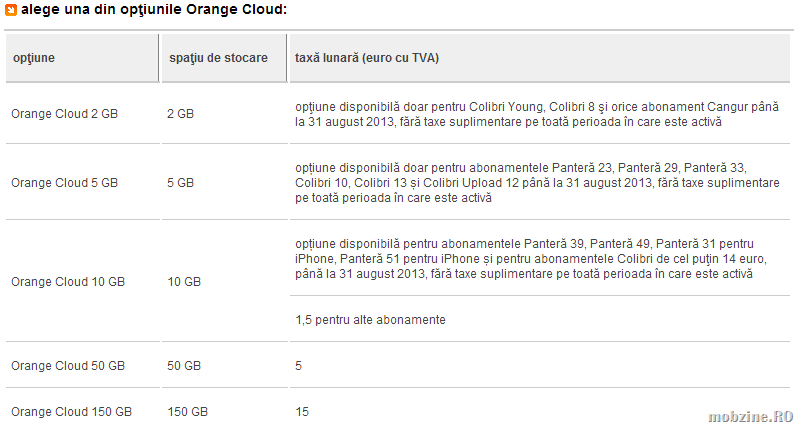Click the 'opţiune' column header
799x428 pixels.
coord(34,58)
